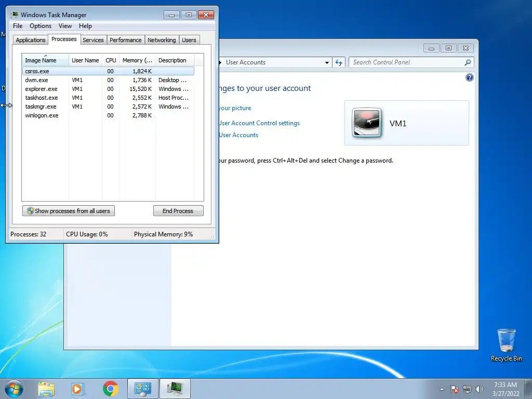The width and height of the screenshot is (532, 399).
Task: Switch to the Performance tab
Action: coord(126,40)
